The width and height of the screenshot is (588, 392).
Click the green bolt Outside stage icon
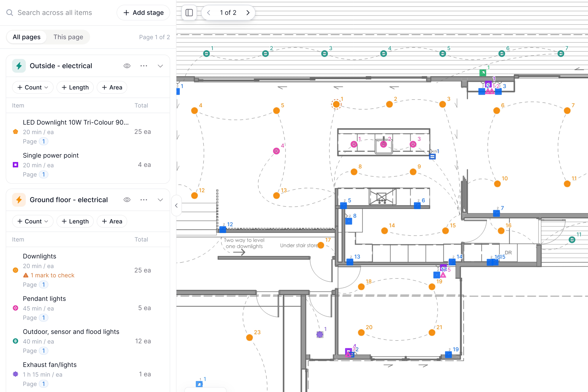pos(19,66)
